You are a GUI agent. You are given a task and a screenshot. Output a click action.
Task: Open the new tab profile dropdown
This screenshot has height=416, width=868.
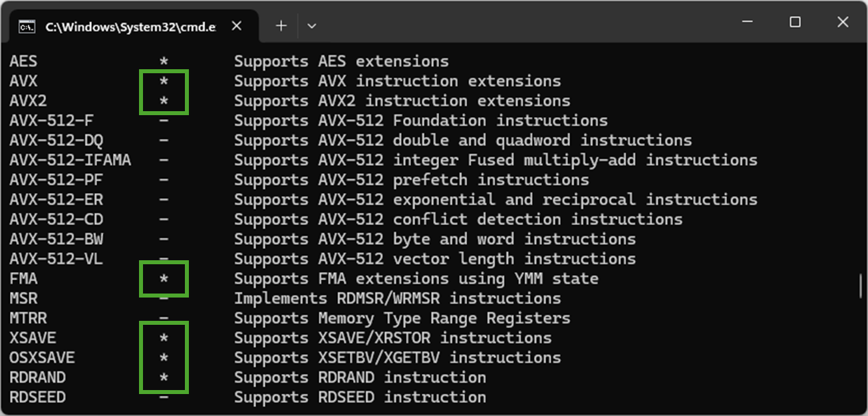(x=311, y=26)
